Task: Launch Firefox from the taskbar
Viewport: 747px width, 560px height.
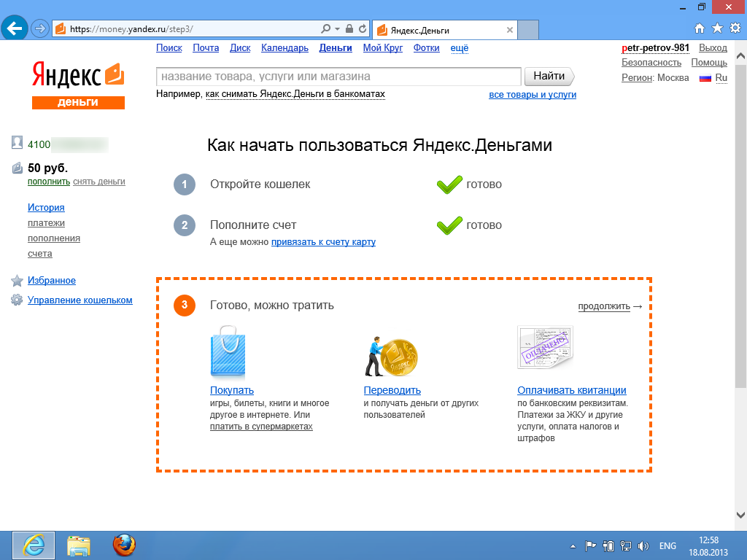Action: click(124, 545)
